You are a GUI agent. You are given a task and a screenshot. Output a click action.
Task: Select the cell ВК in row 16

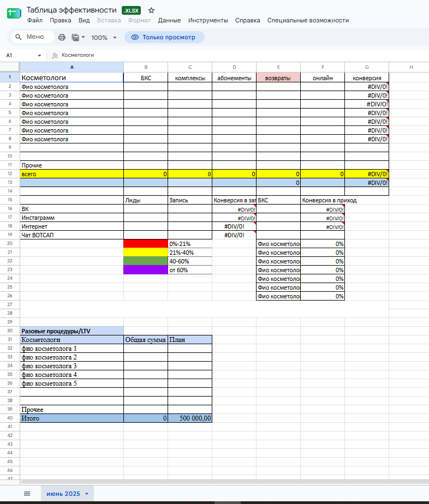[71, 208]
